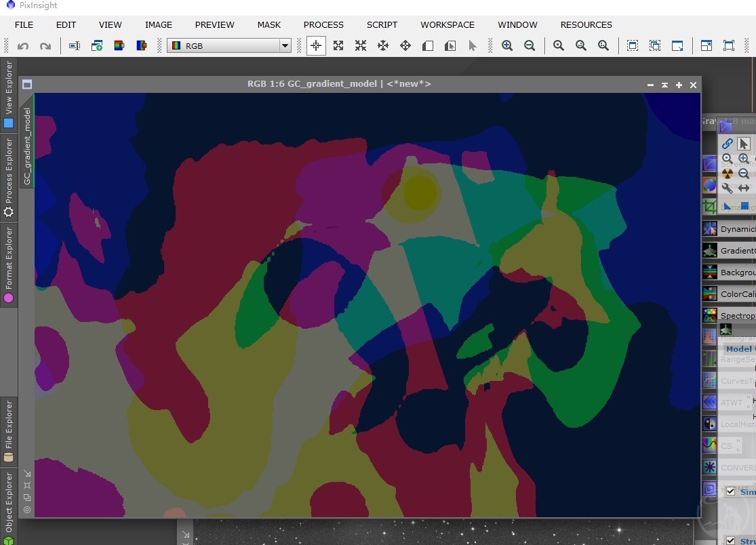Launch the ColorCalibration process entry
This screenshot has height=545, width=756.
(729, 294)
